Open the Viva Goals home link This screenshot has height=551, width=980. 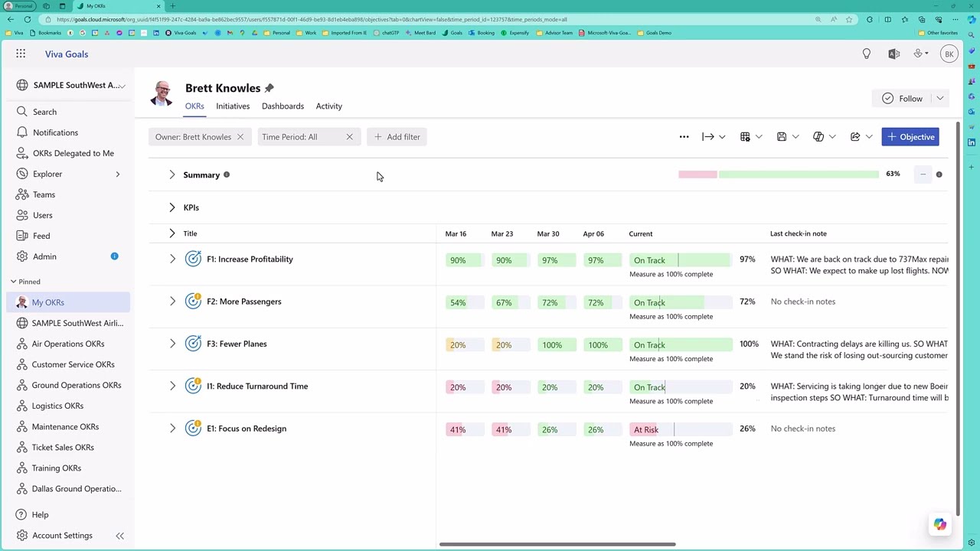point(67,54)
